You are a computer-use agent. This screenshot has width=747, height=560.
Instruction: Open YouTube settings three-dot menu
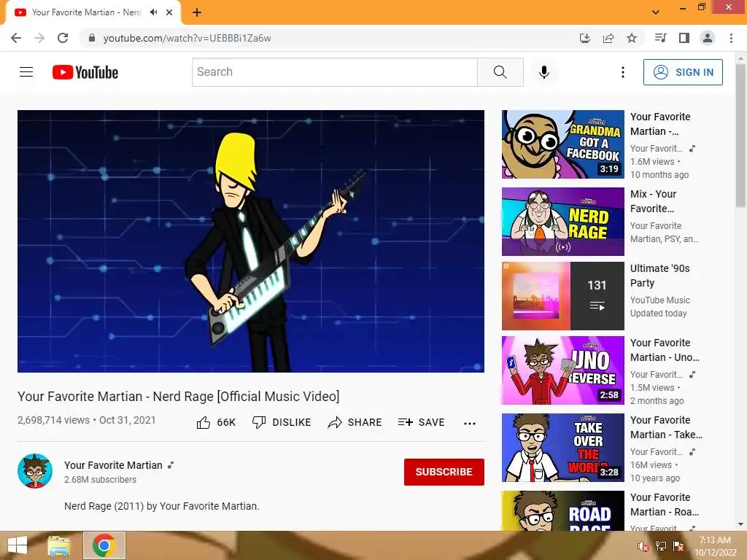623,72
